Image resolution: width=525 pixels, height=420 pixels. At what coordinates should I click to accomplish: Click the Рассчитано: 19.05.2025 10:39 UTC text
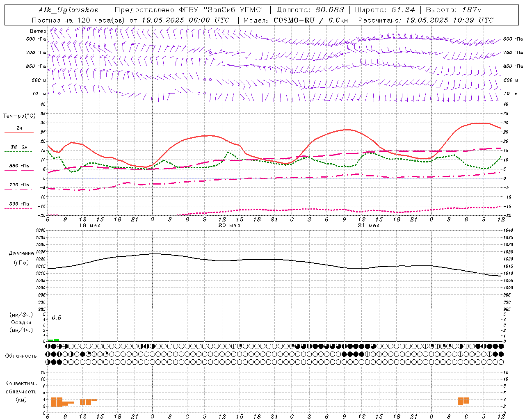[426, 20]
